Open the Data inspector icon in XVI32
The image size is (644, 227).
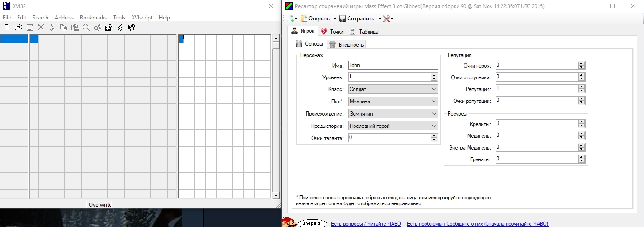coord(109,28)
